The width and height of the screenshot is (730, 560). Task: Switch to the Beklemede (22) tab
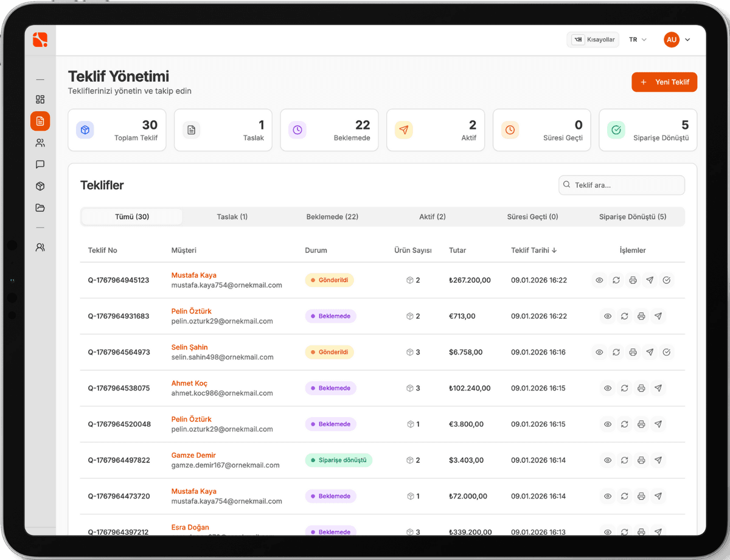click(332, 217)
